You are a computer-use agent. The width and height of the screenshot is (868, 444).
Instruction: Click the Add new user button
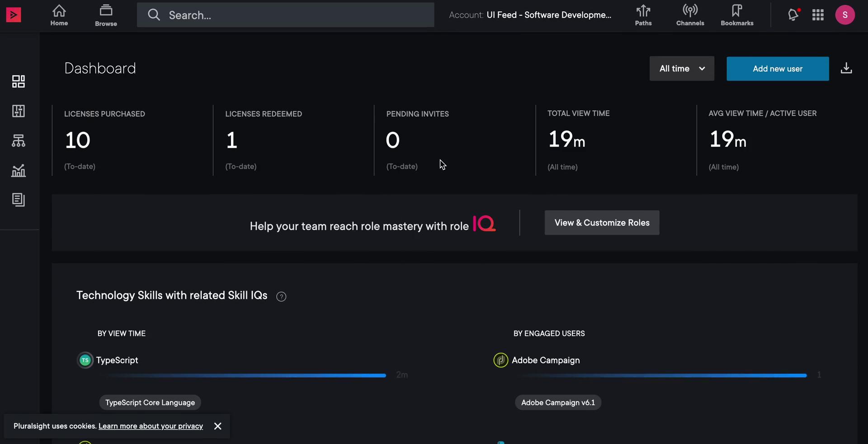coord(778,69)
